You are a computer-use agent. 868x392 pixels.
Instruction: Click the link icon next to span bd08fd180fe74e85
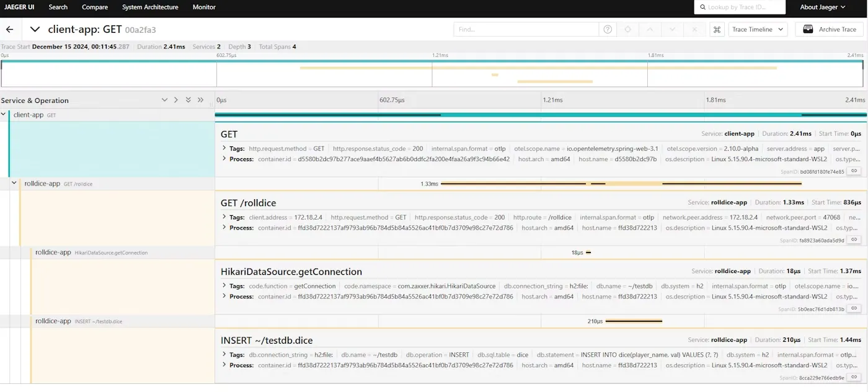tap(854, 171)
